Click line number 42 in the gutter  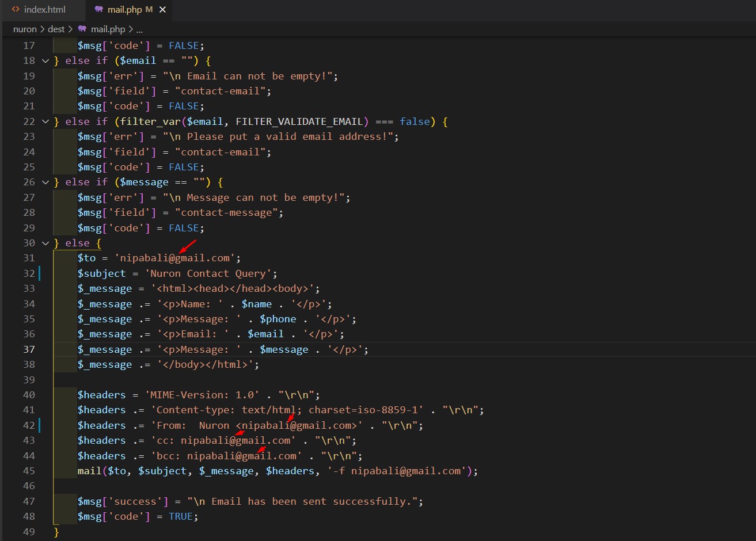click(29, 425)
